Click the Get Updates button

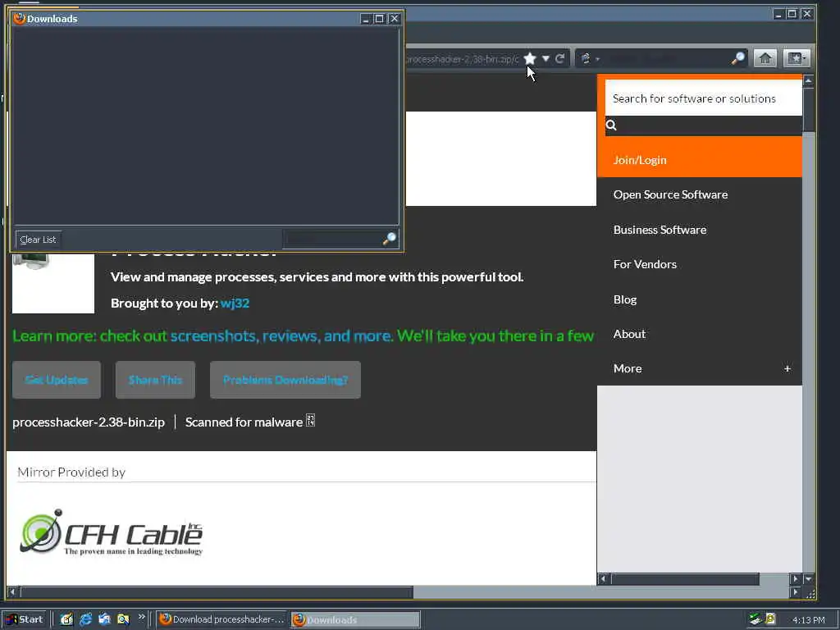57,380
